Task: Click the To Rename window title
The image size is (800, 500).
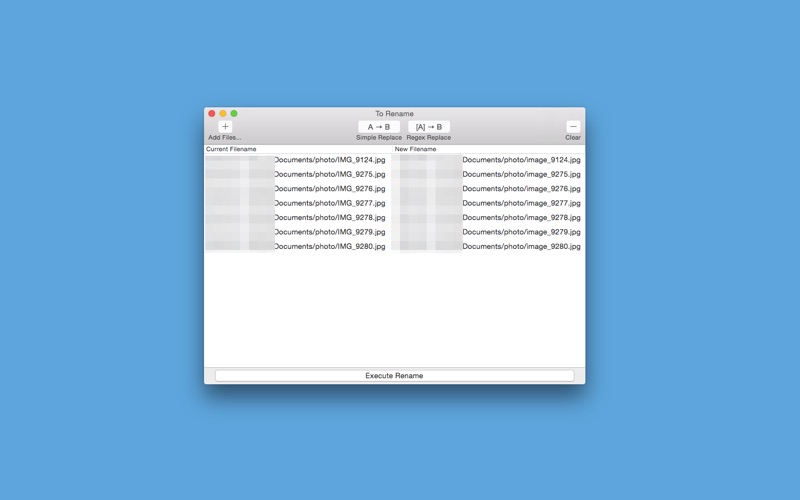Action: coord(394,113)
